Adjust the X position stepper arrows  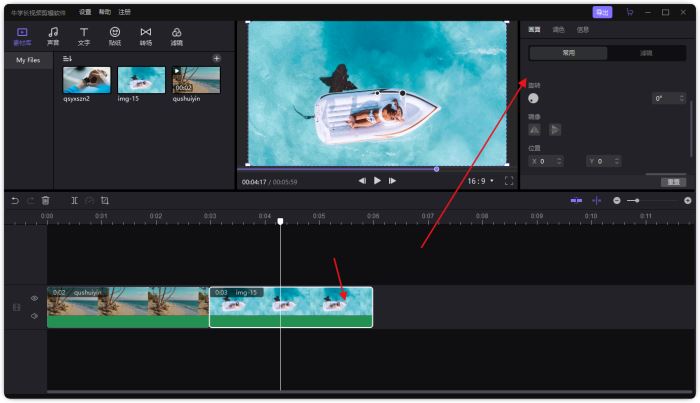click(x=559, y=161)
